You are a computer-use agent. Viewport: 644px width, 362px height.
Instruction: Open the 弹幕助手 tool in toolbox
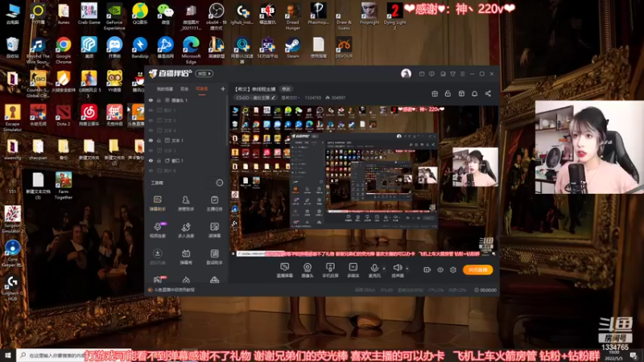[x=157, y=204]
